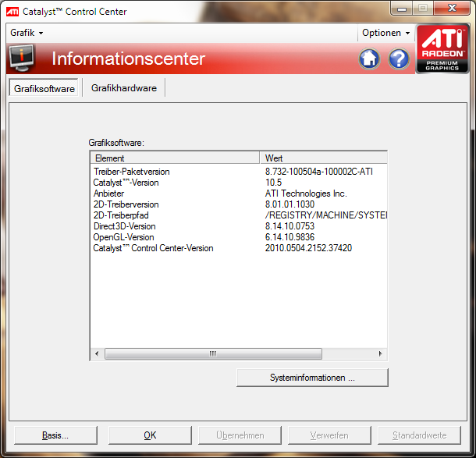The image size is (476, 458).
Task: Select the Catalyst Control Center-Version row
Action: [239, 248]
